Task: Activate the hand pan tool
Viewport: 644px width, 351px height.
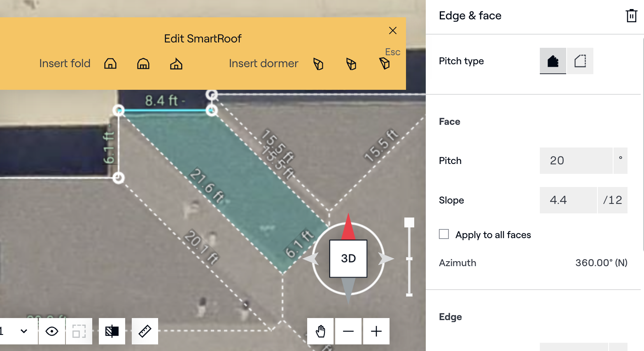Action: click(x=321, y=331)
